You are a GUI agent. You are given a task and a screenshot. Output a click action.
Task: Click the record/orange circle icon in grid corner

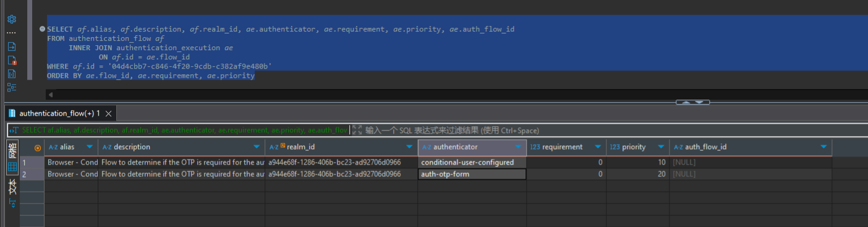[x=38, y=147]
